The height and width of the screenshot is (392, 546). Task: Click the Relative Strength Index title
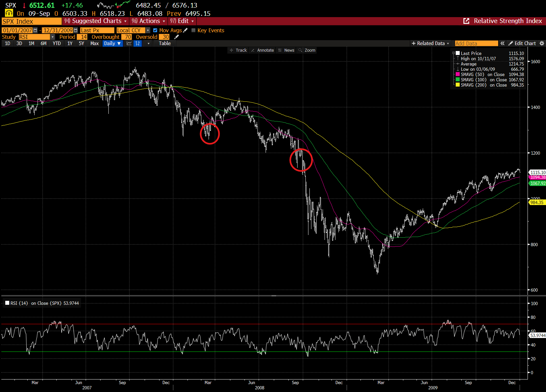click(508, 21)
